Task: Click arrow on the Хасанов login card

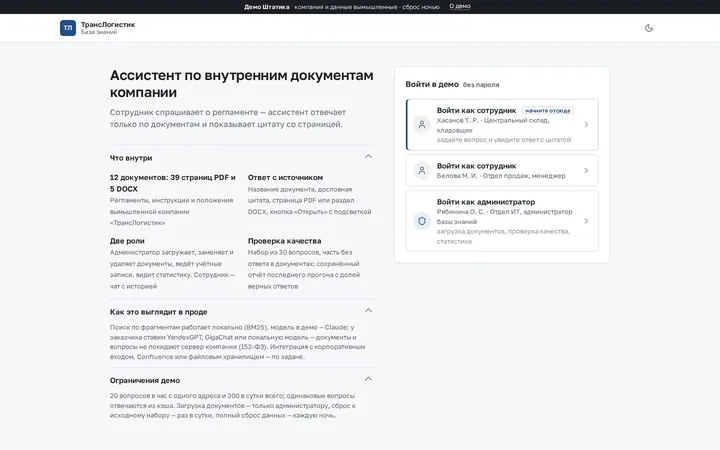Action: coord(586,124)
